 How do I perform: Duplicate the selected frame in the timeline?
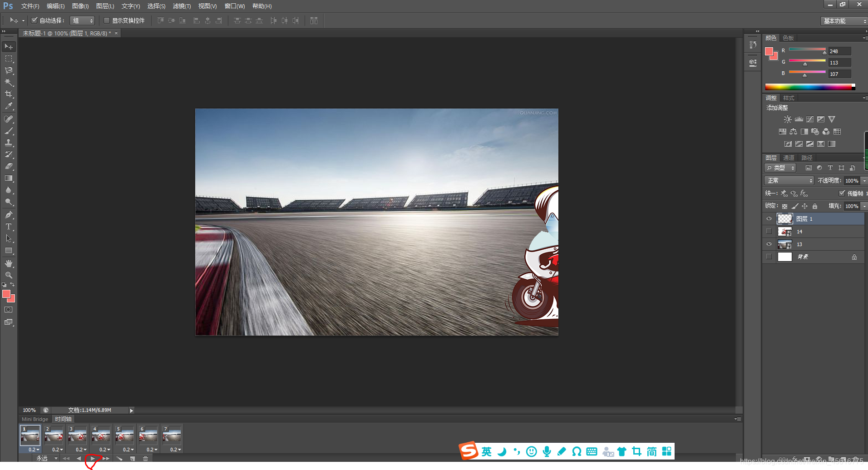pos(133,459)
